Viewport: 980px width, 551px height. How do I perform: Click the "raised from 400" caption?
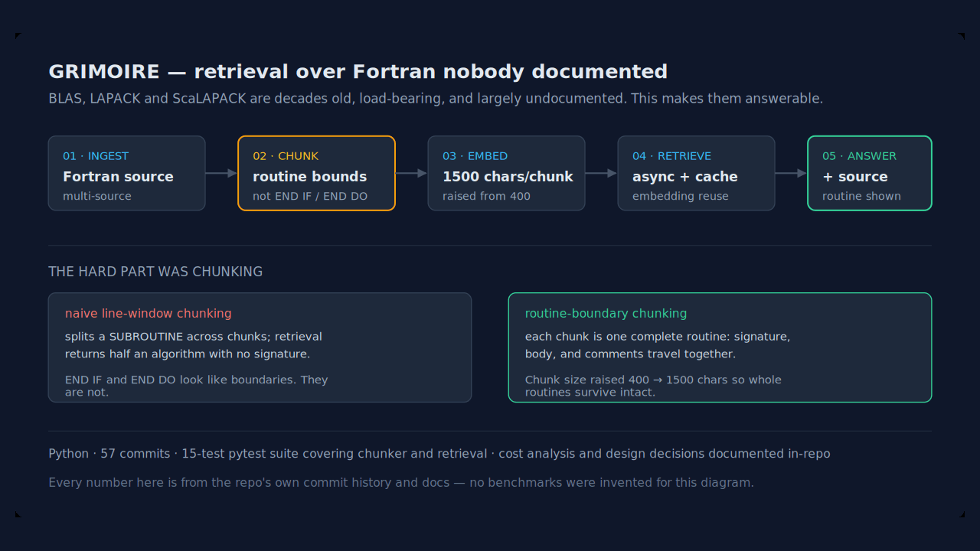486,197
